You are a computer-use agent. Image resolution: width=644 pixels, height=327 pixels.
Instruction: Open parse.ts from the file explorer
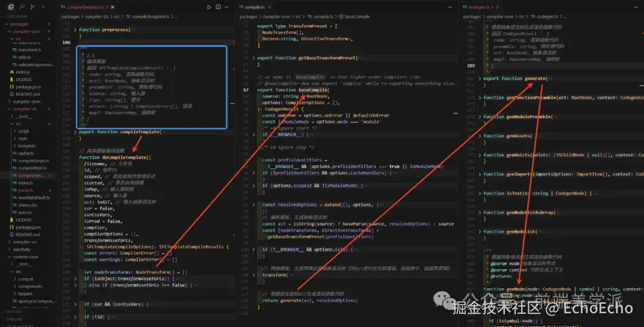coord(25,190)
